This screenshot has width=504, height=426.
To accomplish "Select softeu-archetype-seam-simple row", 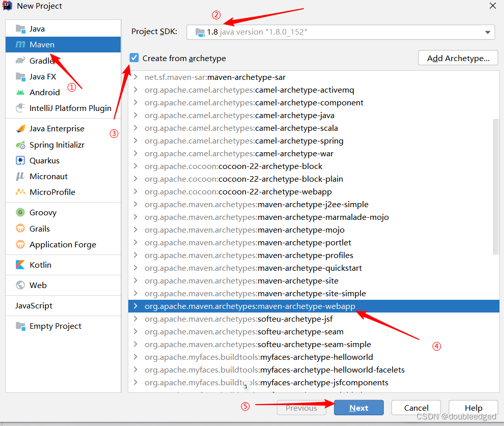I will pyautogui.click(x=314, y=345).
